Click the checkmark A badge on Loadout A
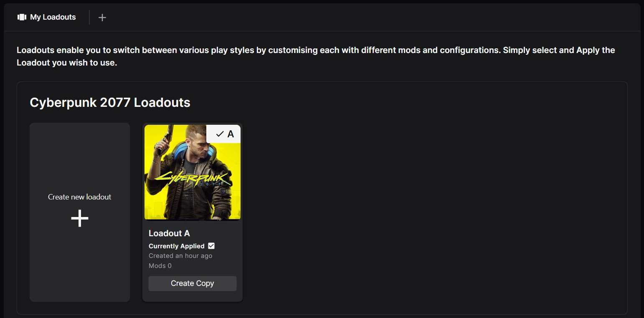Viewport: 644px width, 318px height. 224,134
